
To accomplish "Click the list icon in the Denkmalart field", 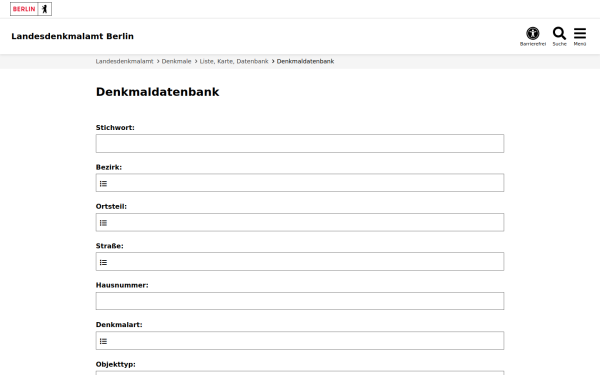I will 103,341.
